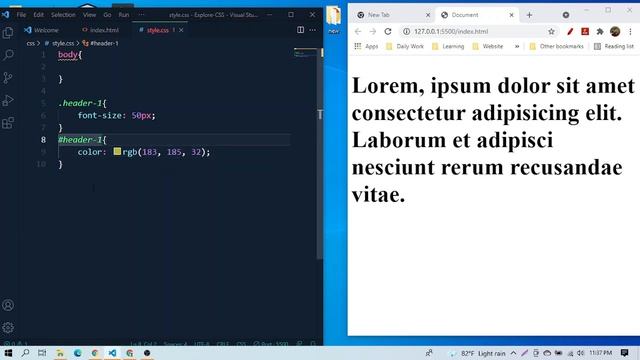Click the body selector on line 1
640x360 pixels.
[68, 55]
